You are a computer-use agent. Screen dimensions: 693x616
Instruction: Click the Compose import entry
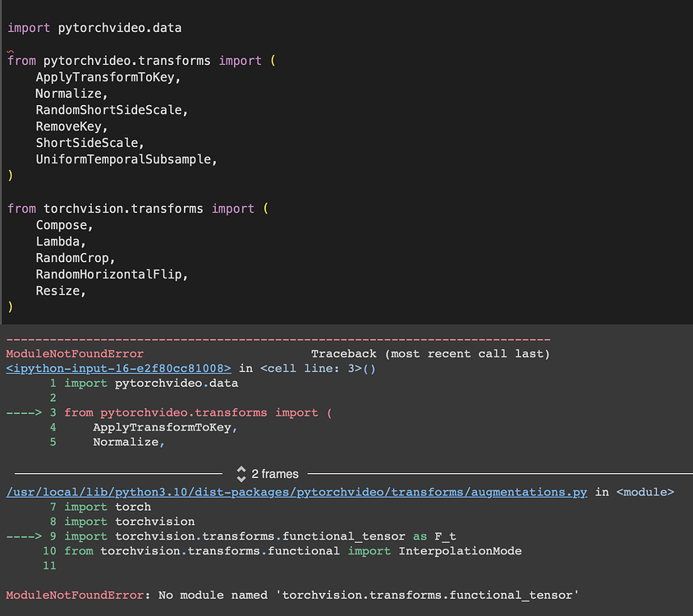pos(64,225)
